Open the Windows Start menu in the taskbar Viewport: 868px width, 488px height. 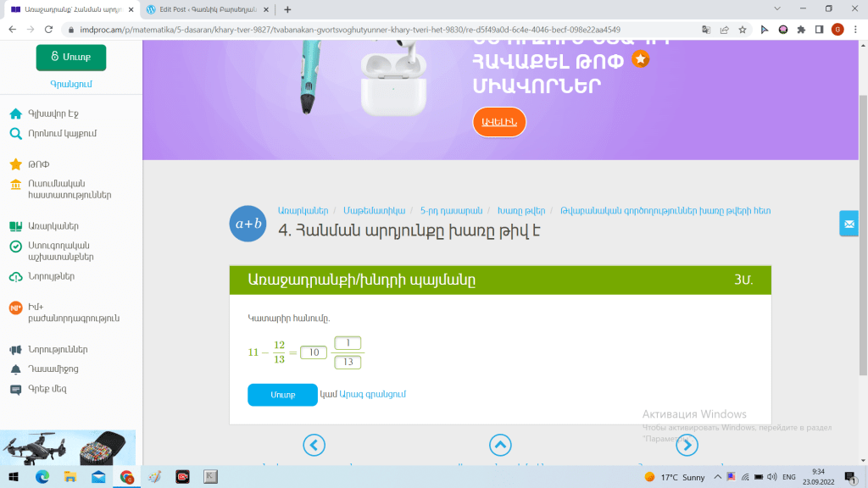15,477
